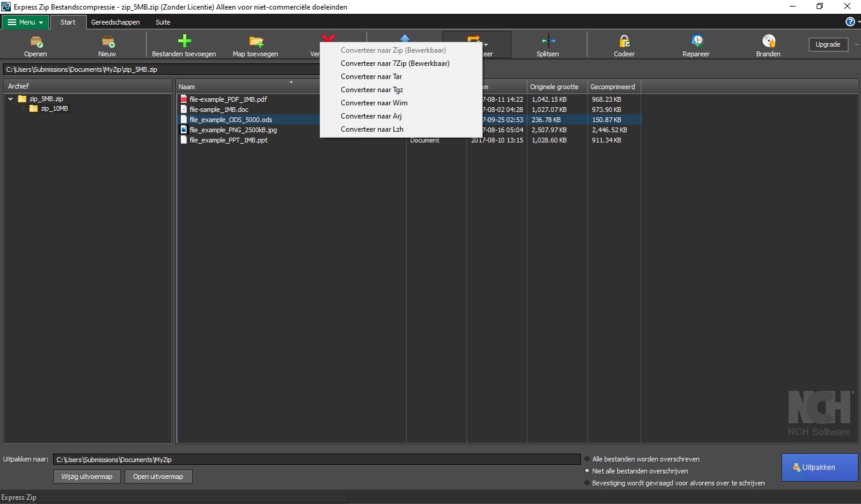Click the PDF icon beside file-example_PDF_1MB.pdf
Screen dimensions: 861x504
tap(184, 99)
